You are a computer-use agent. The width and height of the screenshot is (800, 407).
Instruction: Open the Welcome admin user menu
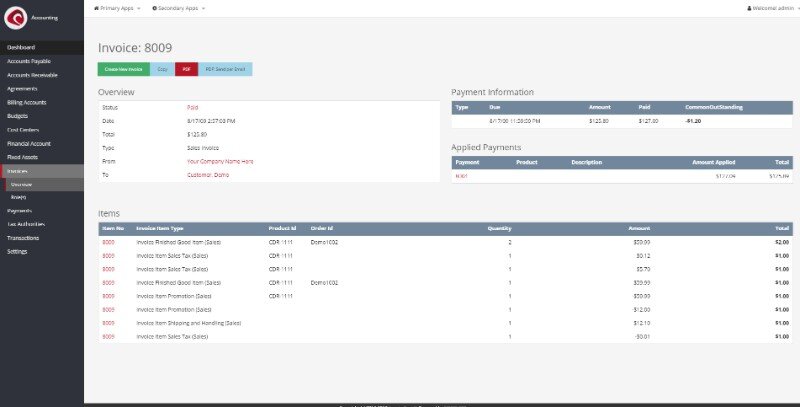(x=772, y=8)
